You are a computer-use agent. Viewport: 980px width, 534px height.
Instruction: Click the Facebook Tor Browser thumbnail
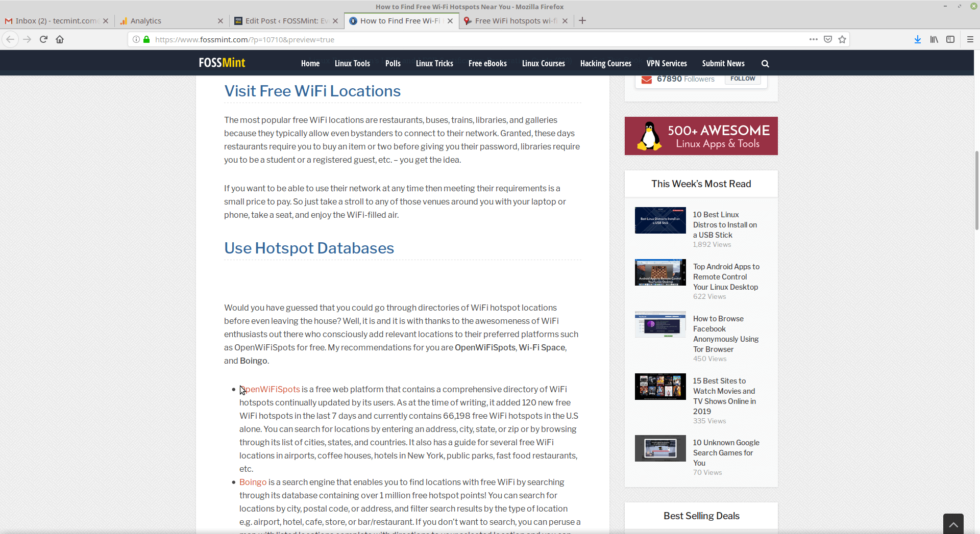(x=660, y=324)
